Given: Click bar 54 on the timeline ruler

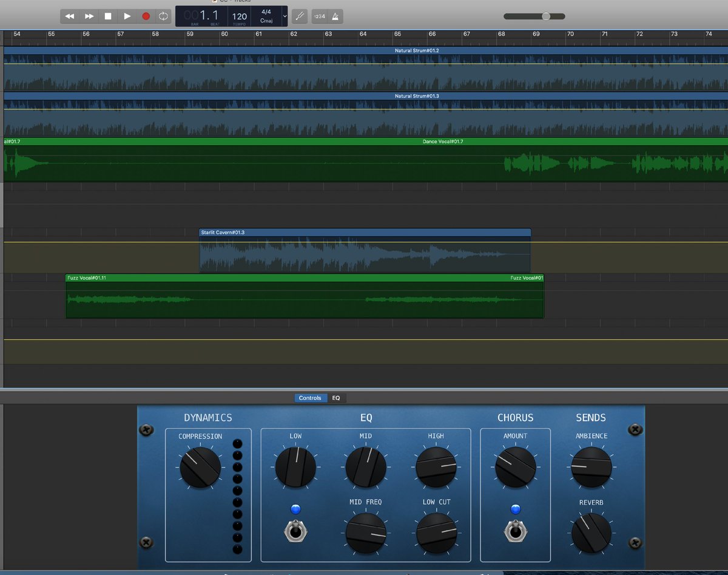Looking at the screenshot, I should coord(17,34).
